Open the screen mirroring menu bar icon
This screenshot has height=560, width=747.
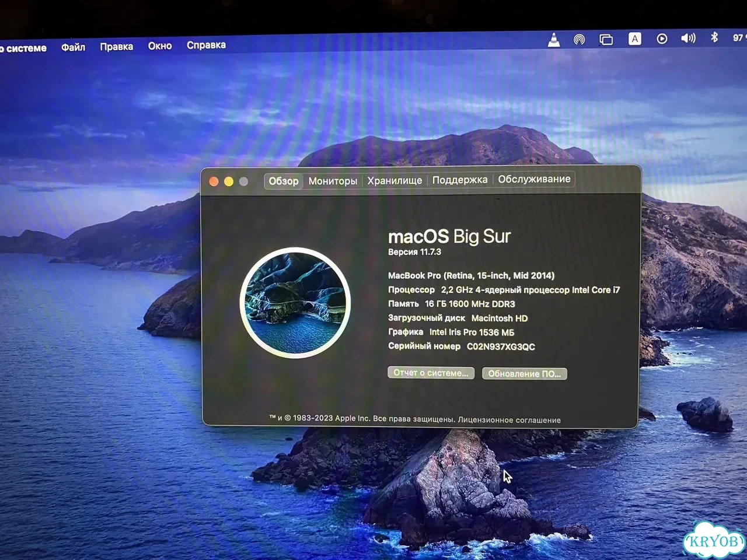coord(606,40)
